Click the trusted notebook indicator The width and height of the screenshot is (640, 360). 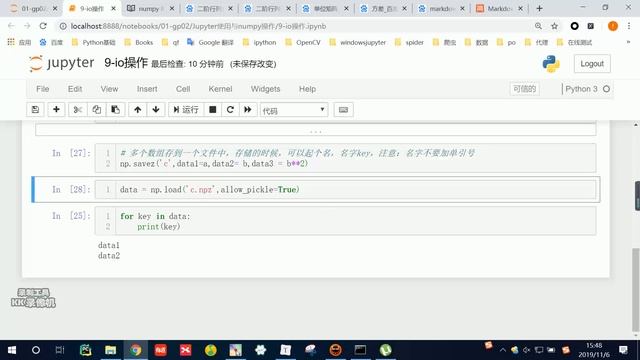tap(524, 89)
